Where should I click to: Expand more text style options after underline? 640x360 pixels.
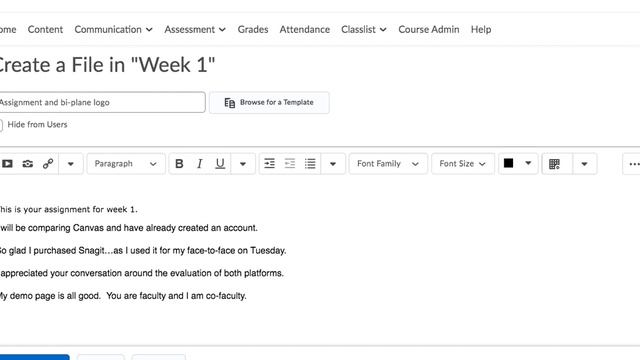243,164
